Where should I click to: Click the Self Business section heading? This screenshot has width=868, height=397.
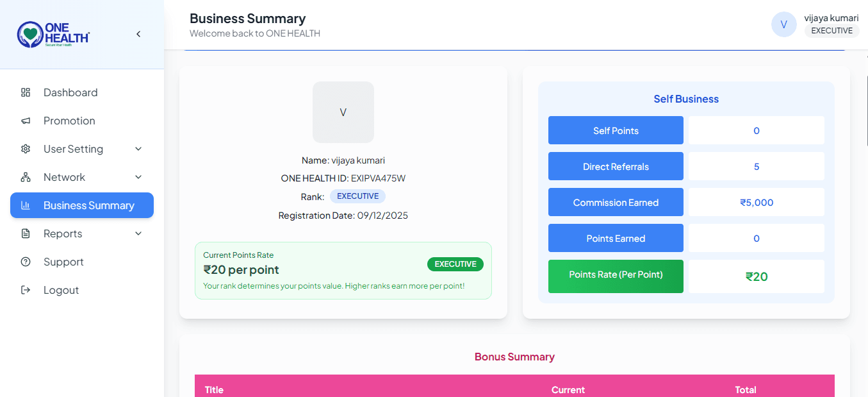click(686, 99)
